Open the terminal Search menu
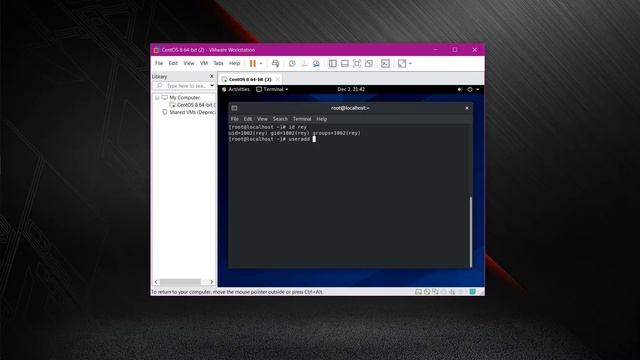Viewport: 640px width, 360px height. [x=280, y=119]
